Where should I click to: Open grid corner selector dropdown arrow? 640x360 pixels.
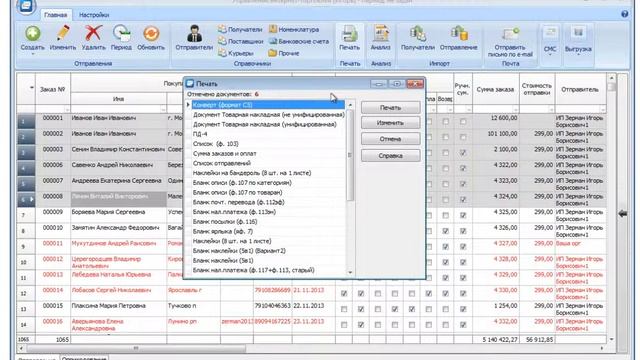31,88
